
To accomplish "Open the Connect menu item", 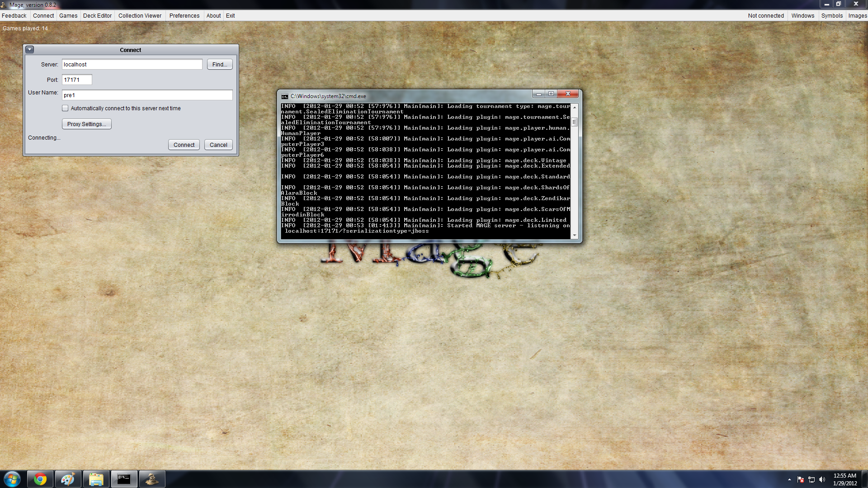I will [x=43, y=16].
